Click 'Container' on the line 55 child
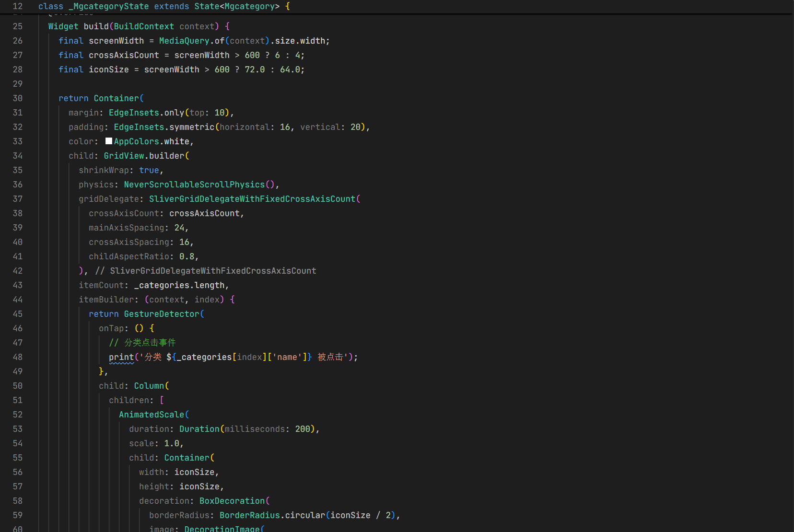 (187, 458)
